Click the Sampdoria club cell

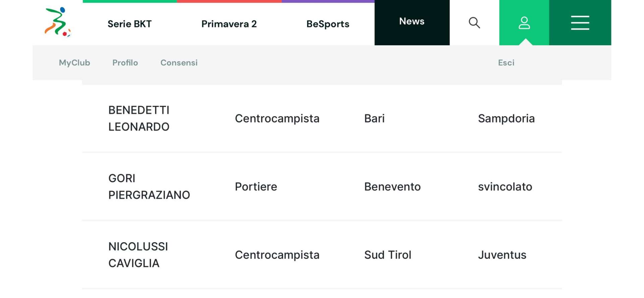pos(506,118)
